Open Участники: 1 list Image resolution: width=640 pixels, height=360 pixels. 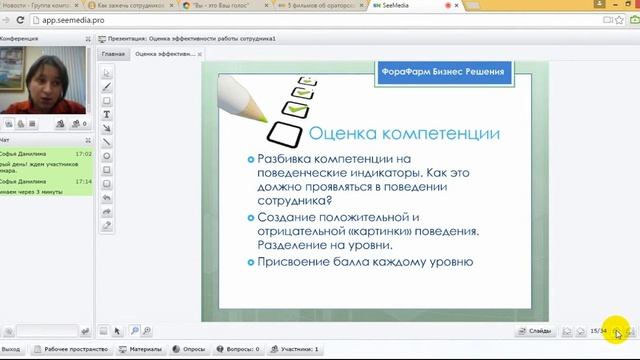pos(295,349)
